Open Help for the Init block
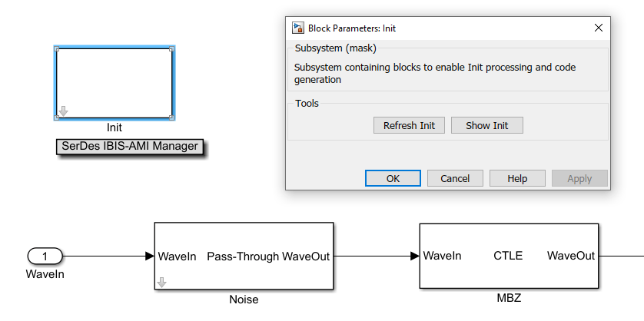644x321 pixels. tap(517, 178)
